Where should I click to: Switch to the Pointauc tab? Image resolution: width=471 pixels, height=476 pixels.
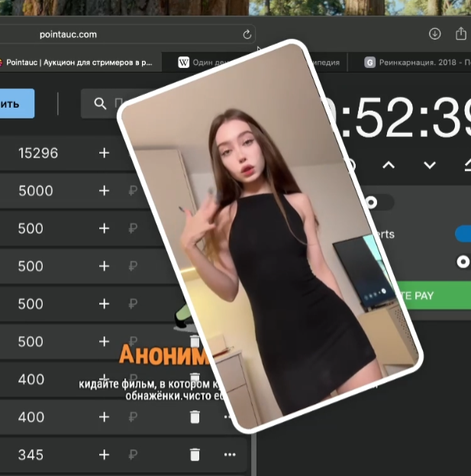point(79,63)
